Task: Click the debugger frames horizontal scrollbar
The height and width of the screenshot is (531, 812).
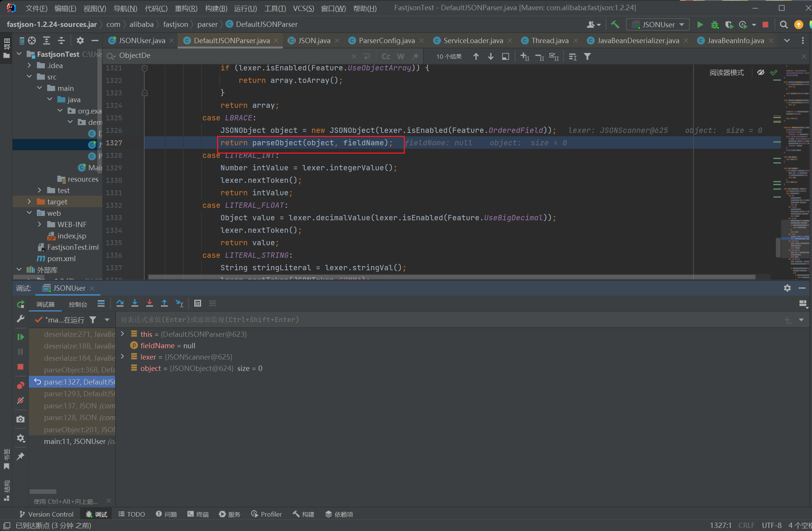Action: pos(43,491)
